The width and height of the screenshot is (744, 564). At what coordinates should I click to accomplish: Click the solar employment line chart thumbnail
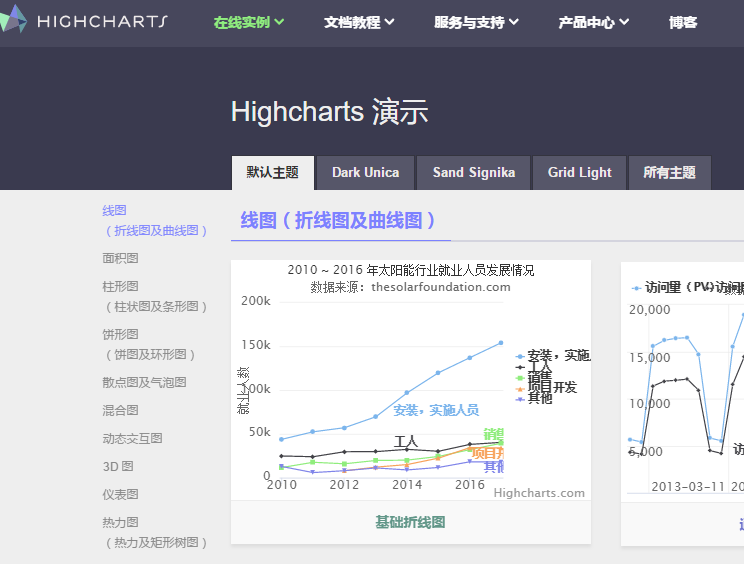[x=411, y=380]
